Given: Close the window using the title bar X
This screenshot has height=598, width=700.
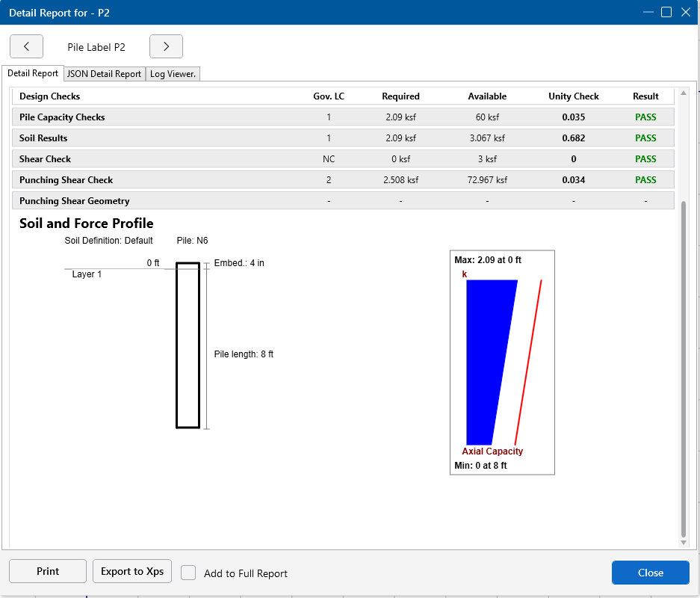Looking at the screenshot, I should 686,12.
